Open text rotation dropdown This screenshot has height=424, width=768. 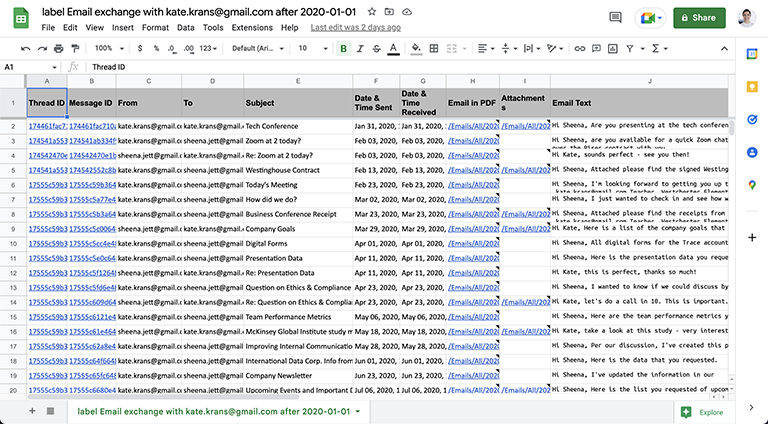pos(555,48)
